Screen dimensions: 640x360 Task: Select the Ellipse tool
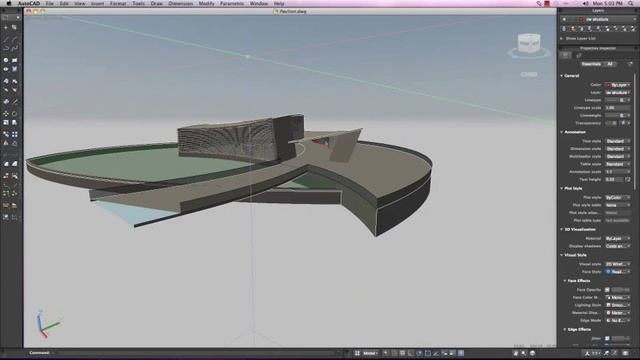point(6,69)
